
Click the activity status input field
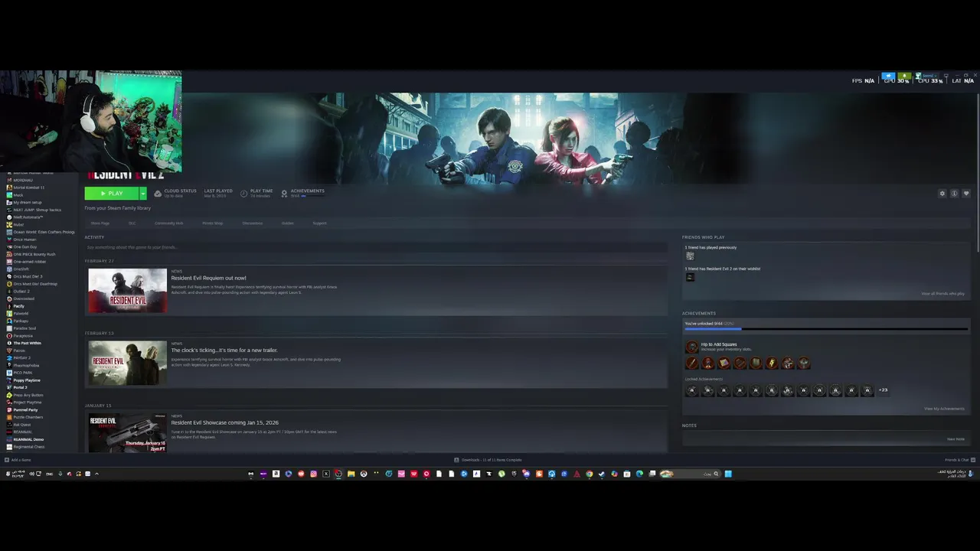click(376, 247)
